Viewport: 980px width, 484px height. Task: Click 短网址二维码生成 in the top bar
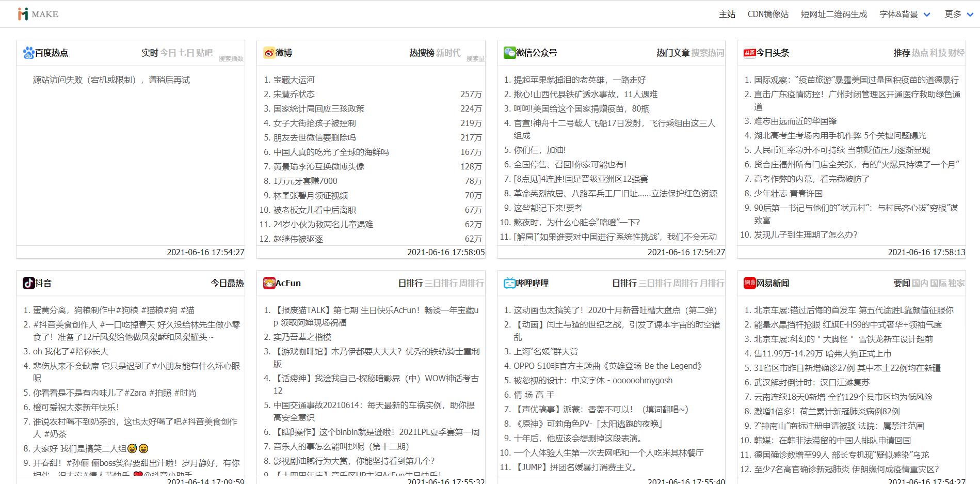834,14
